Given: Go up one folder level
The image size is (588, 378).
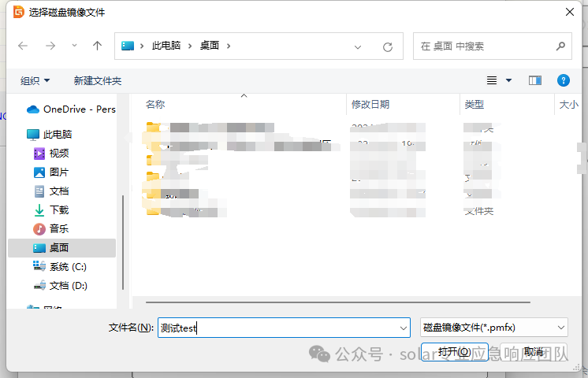Looking at the screenshot, I should (x=98, y=46).
